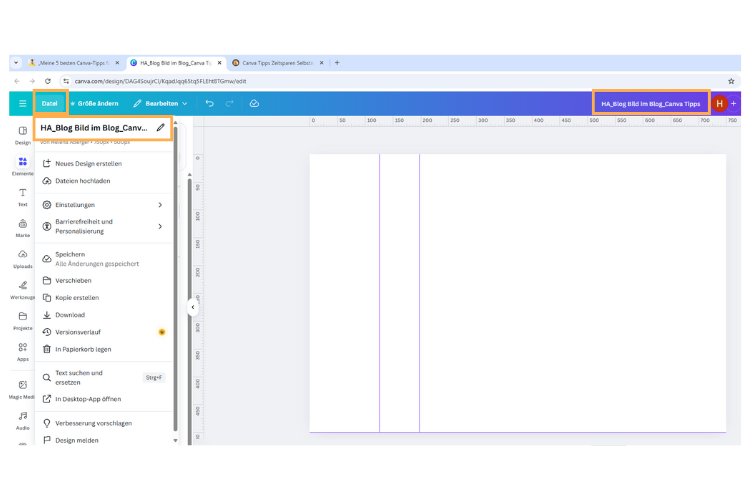
Task: Open Uploads sidebar panel
Action: 22,259
